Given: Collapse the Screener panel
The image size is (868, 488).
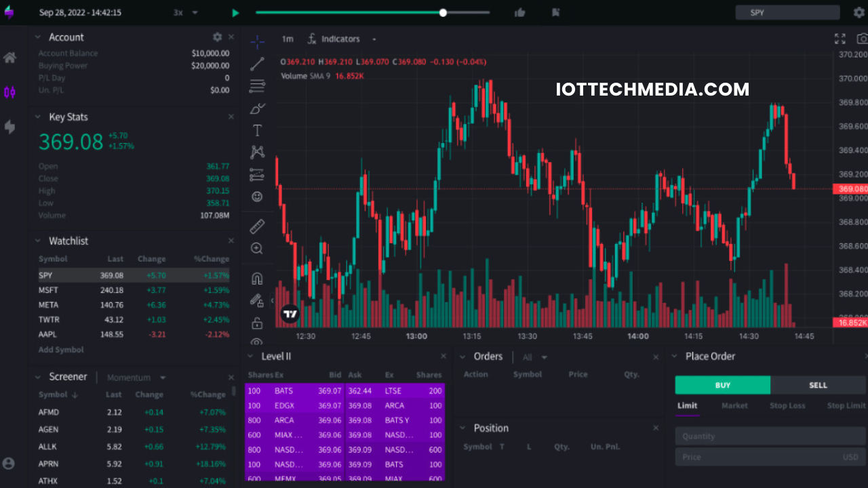Looking at the screenshot, I should [x=39, y=377].
